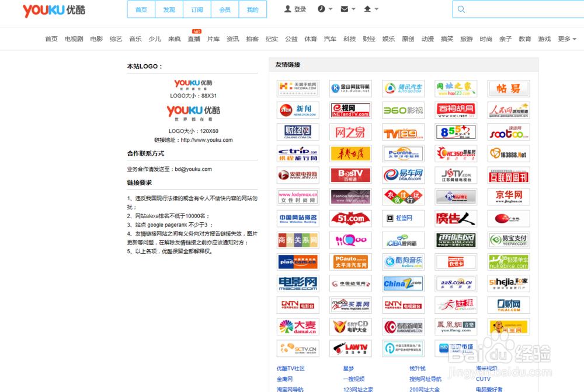Open the 网之易 banner

[350, 132]
